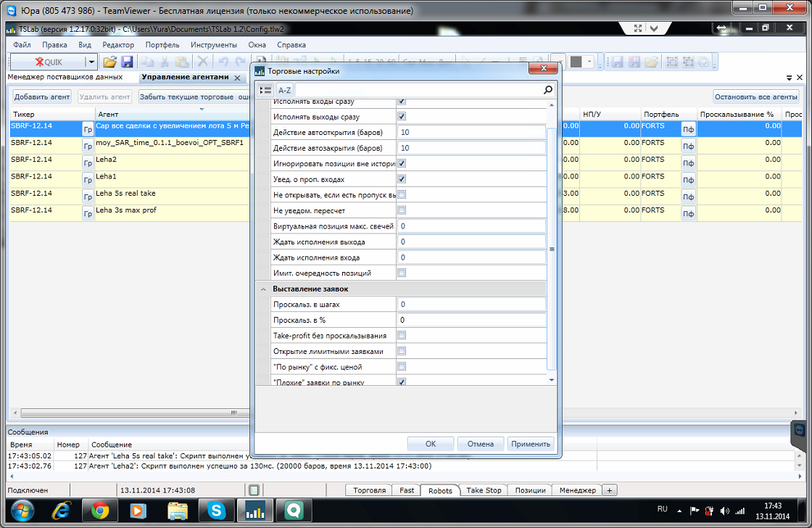Open Skype from the taskbar
Image resolution: width=812 pixels, height=528 pixels.
point(216,511)
